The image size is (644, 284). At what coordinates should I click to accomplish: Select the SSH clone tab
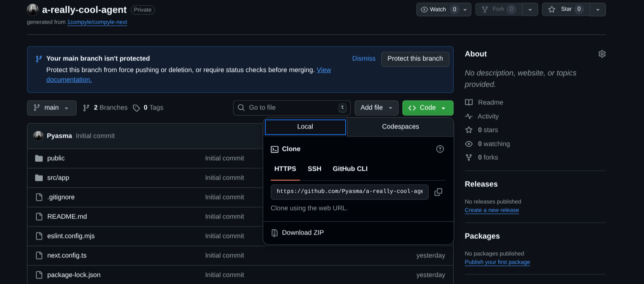(x=314, y=169)
